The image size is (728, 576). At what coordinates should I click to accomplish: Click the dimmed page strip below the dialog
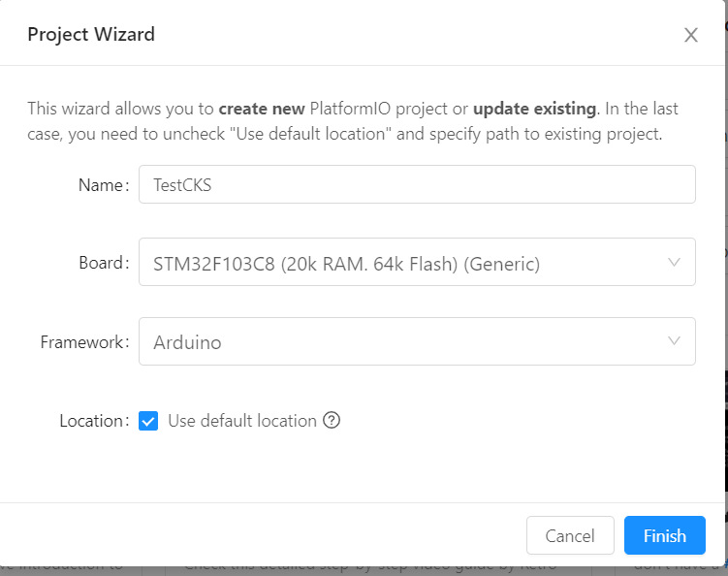click(363, 571)
